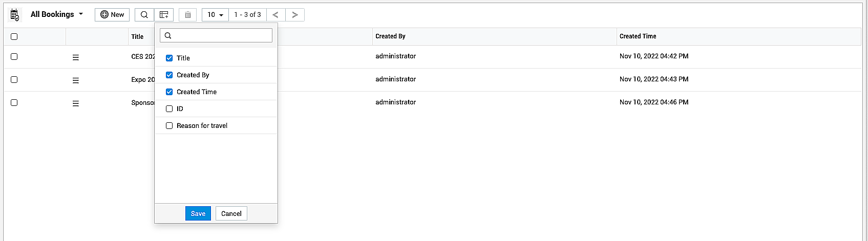Open the search records magnifier icon
The width and height of the screenshot is (868, 241).
pyautogui.click(x=144, y=15)
